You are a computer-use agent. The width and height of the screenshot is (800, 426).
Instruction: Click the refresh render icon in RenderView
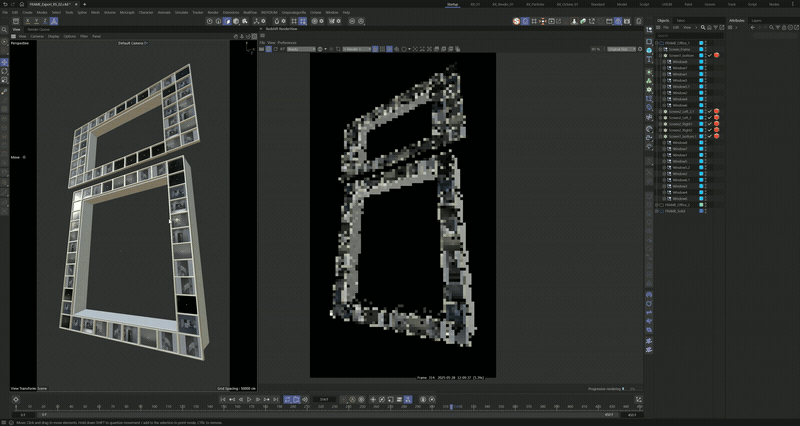pos(276,49)
